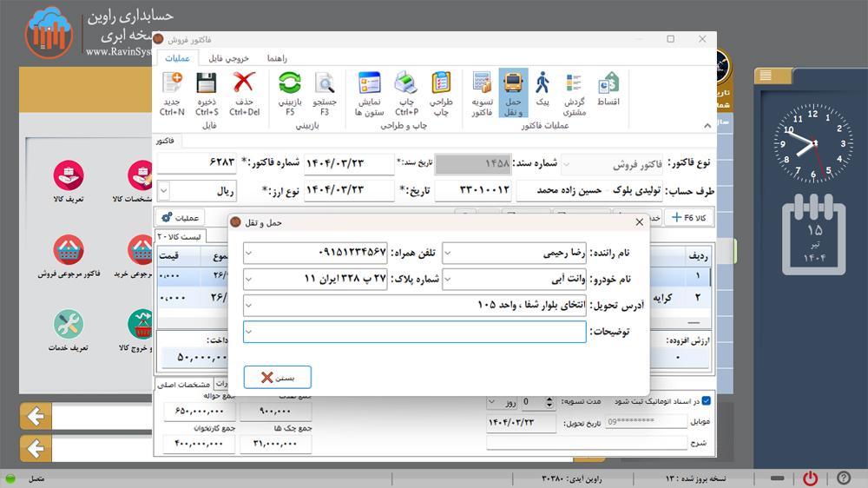Open Installments (اقساط) icon
Viewport: 868px width, 488px height.
(608, 85)
